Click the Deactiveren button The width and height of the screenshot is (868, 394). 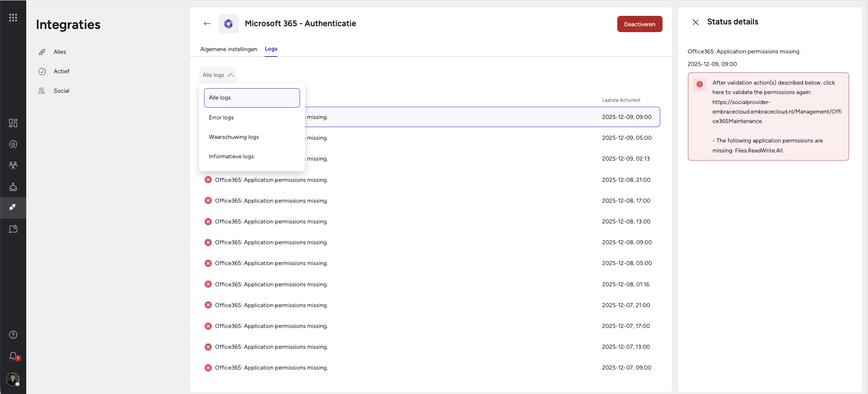[639, 24]
